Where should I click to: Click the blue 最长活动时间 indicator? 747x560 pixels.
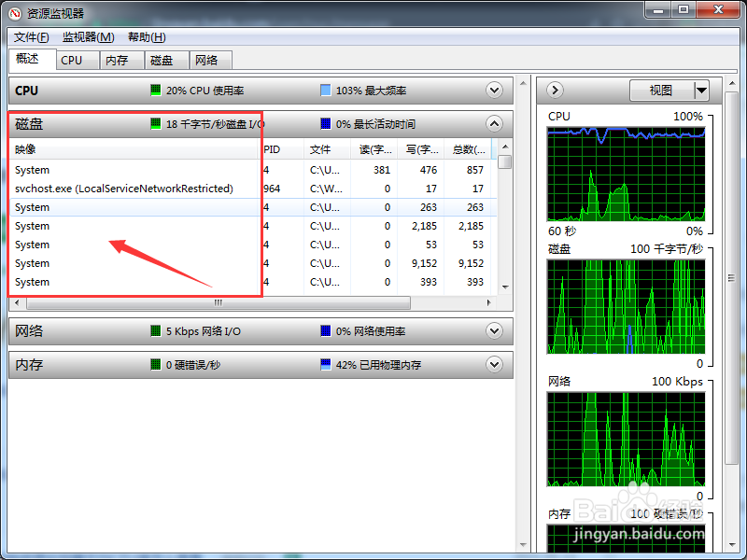[x=325, y=124]
